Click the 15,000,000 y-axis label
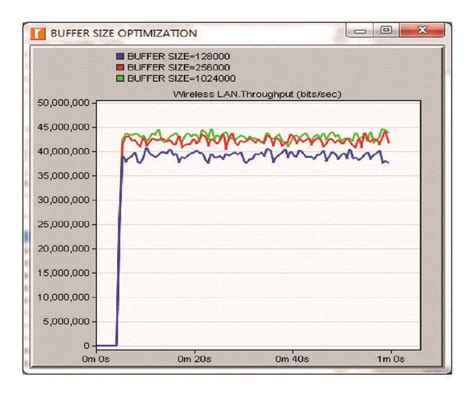Viewport: 474px width, 397px height. (x=63, y=273)
